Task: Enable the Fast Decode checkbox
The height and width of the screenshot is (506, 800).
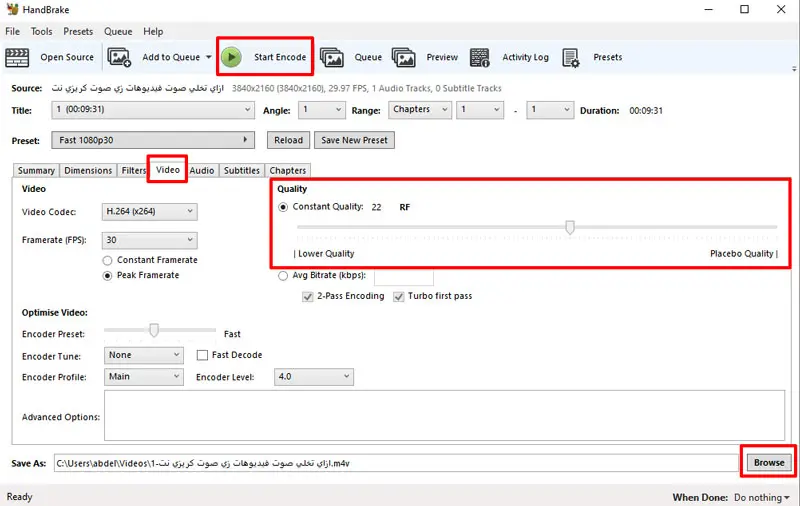Action: click(203, 355)
